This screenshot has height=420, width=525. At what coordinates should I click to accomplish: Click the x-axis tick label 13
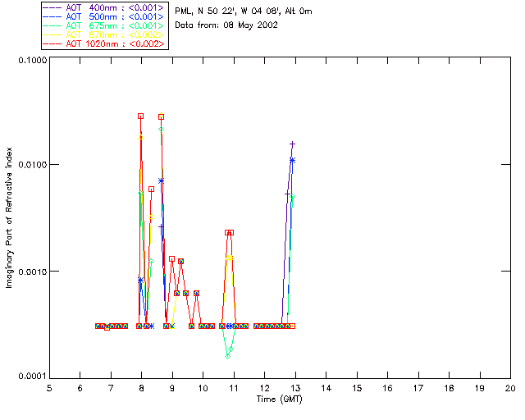pyautogui.click(x=295, y=388)
